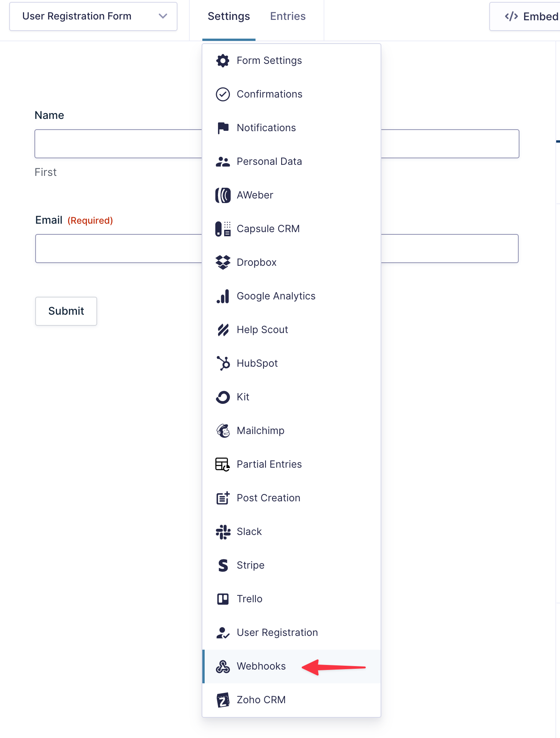Choose Zoho CRM menu entry
This screenshot has height=738, width=560.
pos(261,700)
